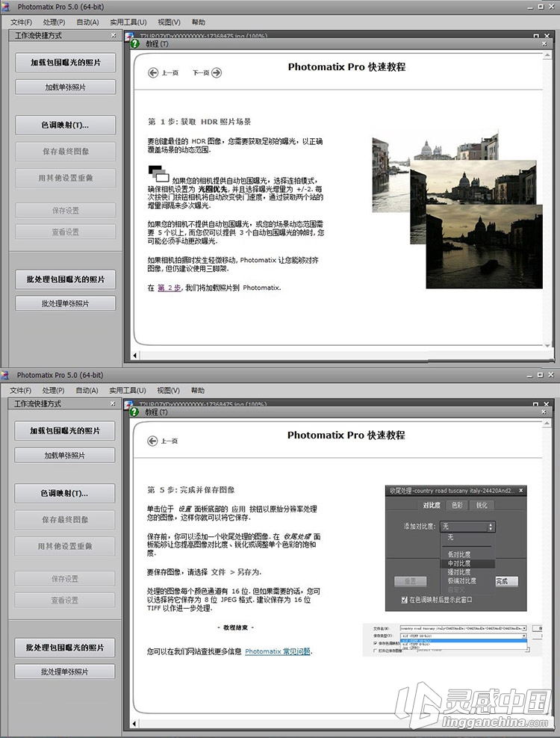Image resolution: width=560 pixels, height=738 pixels.
Task: Close the 工作流快捷方式 panel beside the Step 5 tutorial
Action: coord(113,403)
